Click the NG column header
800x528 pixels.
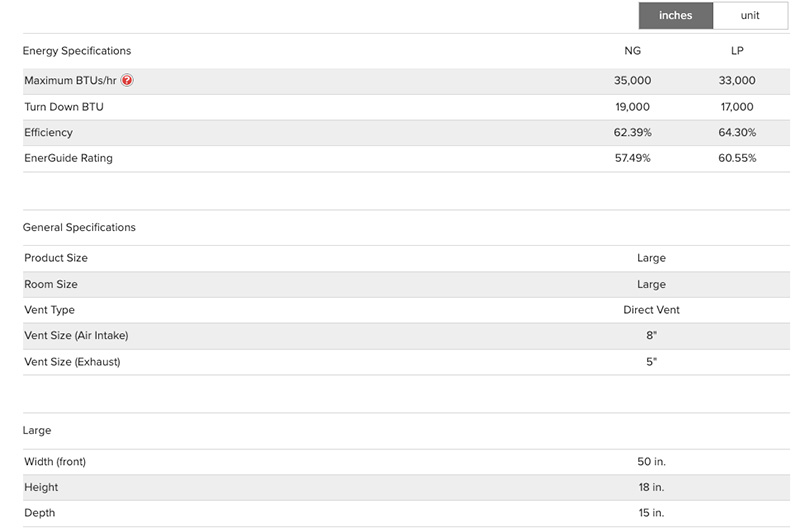[x=632, y=50]
